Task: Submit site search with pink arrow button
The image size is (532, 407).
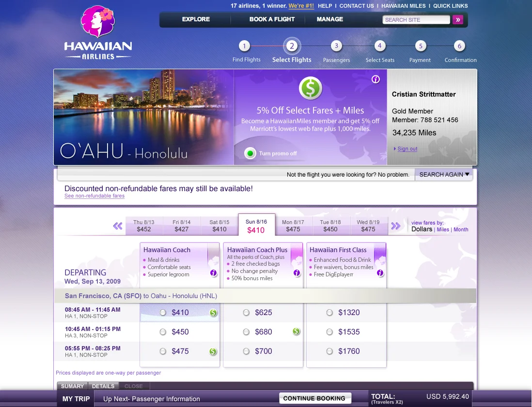Action: pos(458,20)
